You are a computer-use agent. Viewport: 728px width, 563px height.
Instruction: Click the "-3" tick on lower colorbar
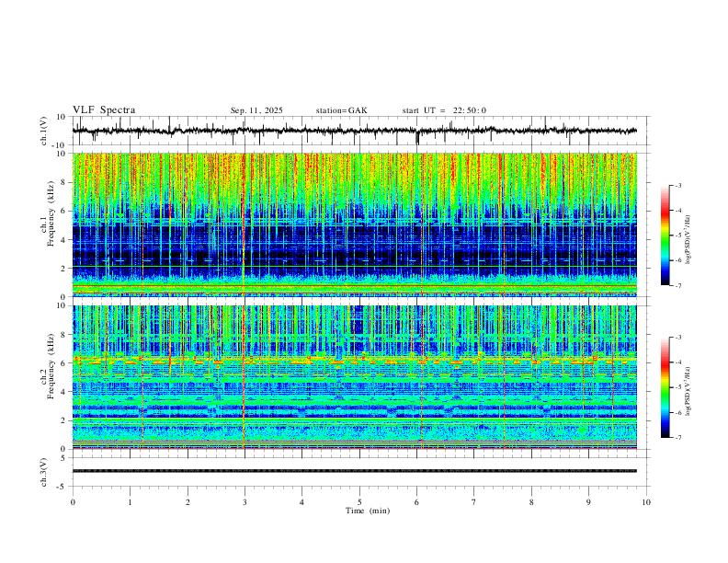tap(677, 338)
